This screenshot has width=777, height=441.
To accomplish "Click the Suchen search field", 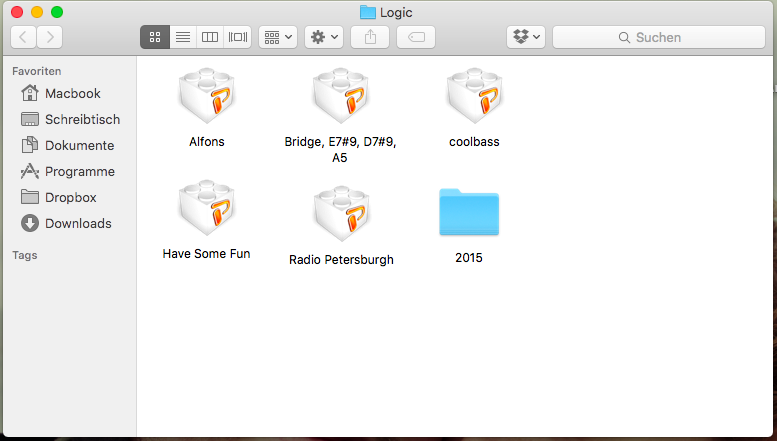I will (x=659, y=37).
